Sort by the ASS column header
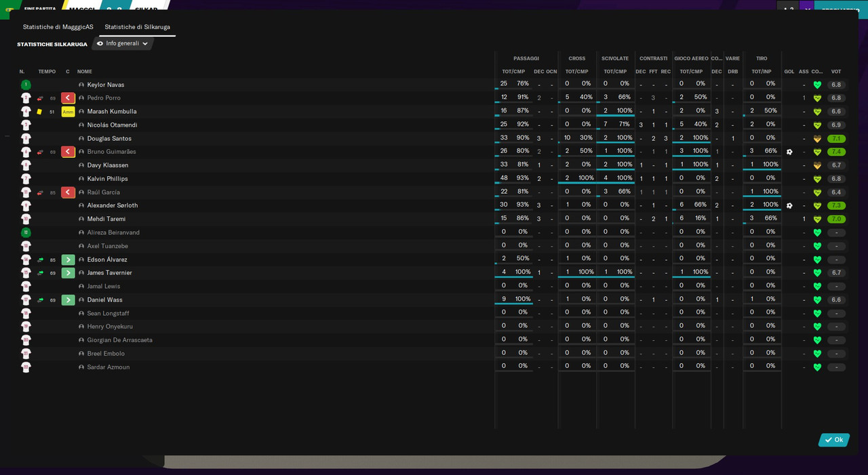 pyautogui.click(x=804, y=72)
